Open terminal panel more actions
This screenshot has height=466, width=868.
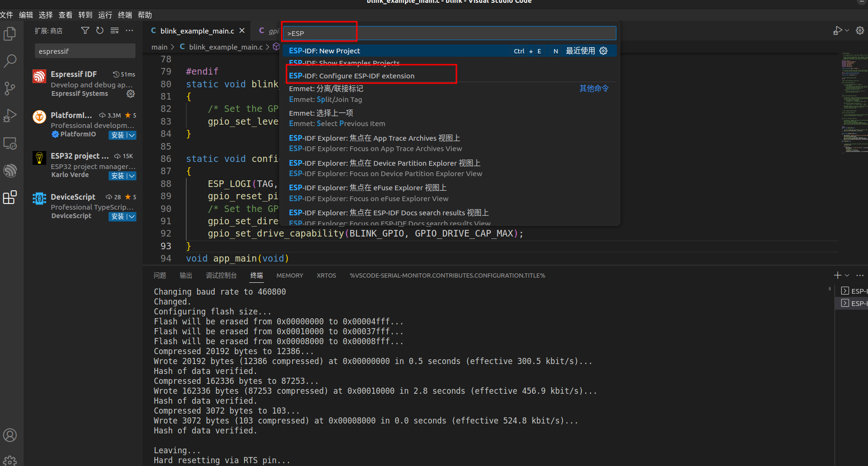pyautogui.click(x=860, y=275)
